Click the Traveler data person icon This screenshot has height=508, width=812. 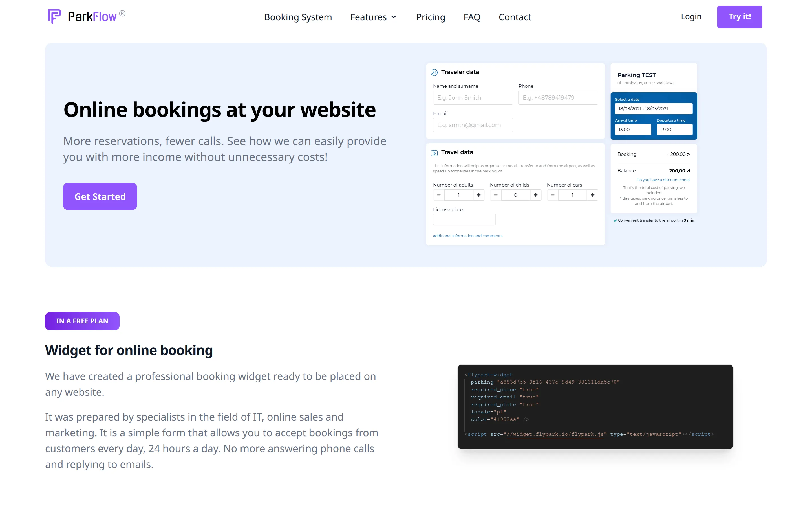tap(434, 72)
